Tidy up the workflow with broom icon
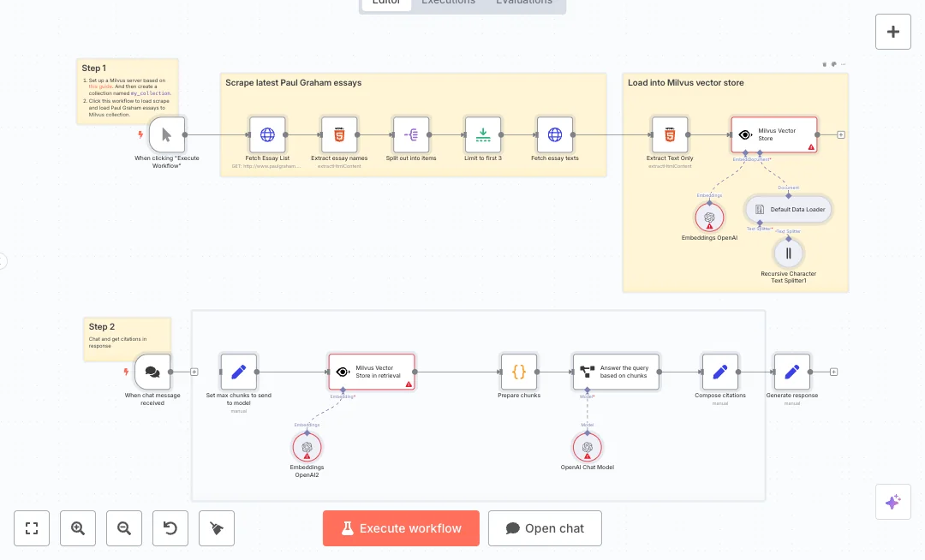The width and height of the screenshot is (925, 560). point(217,528)
